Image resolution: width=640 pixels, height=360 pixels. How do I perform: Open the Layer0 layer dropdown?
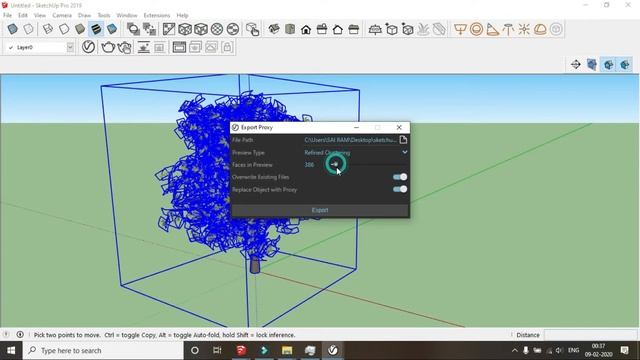[x=70, y=47]
